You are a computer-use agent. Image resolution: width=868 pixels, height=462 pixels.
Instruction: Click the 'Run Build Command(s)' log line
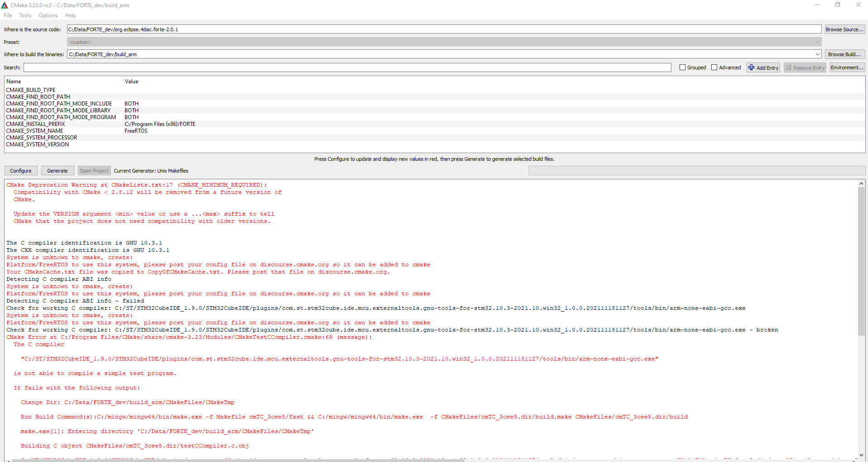click(x=354, y=417)
